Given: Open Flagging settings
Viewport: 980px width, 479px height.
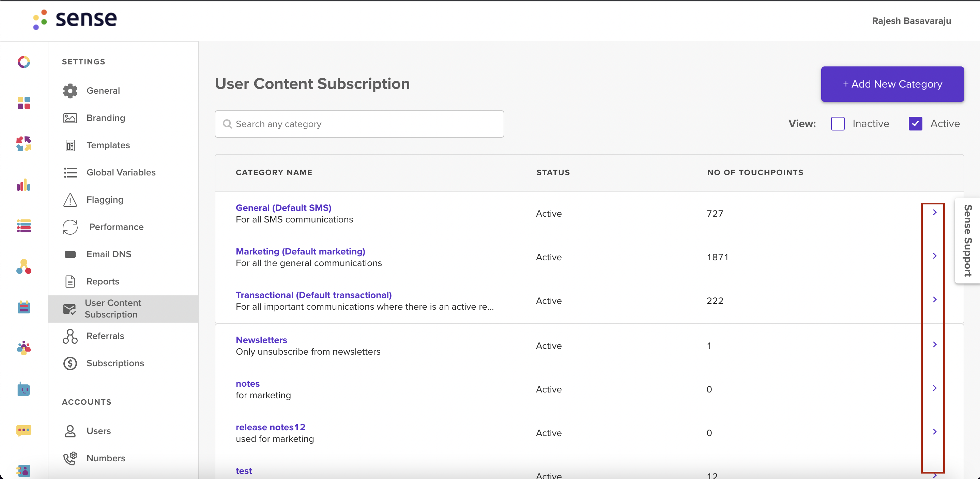Looking at the screenshot, I should (123, 200).
